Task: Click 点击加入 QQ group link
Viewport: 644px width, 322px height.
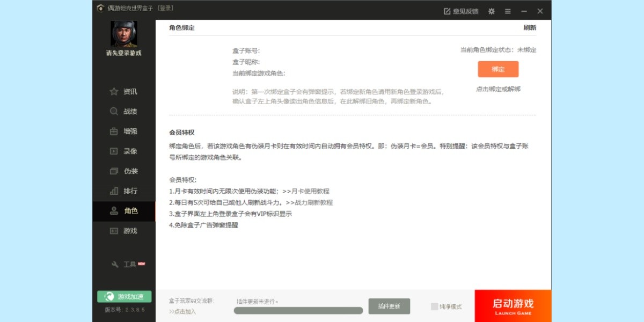Action: [x=182, y=311]
